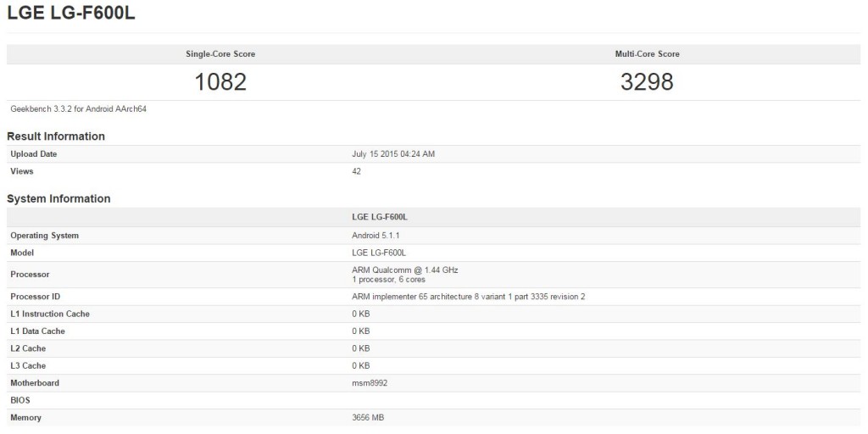
Task: Select the L1 Data Cache label
Action: [37, 331]
